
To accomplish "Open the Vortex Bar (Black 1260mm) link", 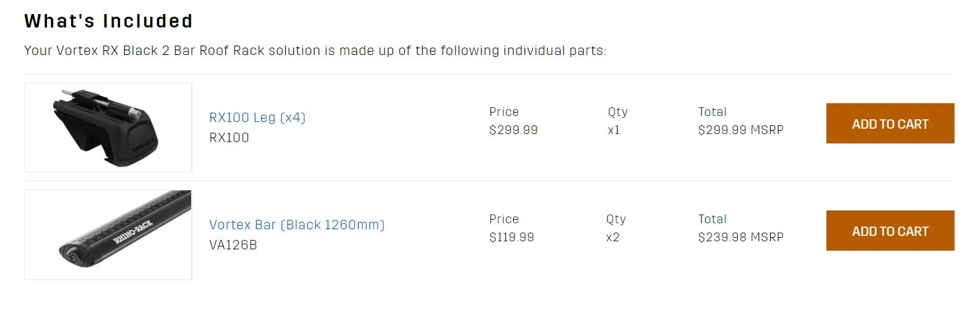I will pos(296,225).
